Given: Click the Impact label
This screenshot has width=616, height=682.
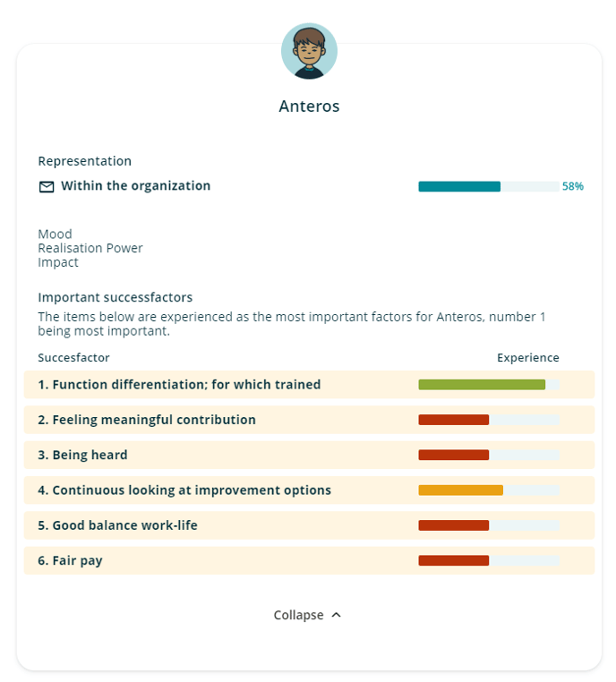Looking at the screenshot, I should (x=58, y=262).
